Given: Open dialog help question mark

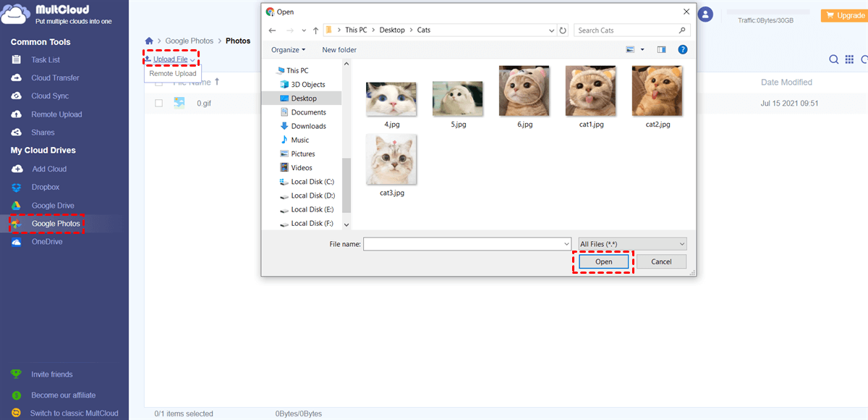Looking at the screenshot, I should (682, 49).
